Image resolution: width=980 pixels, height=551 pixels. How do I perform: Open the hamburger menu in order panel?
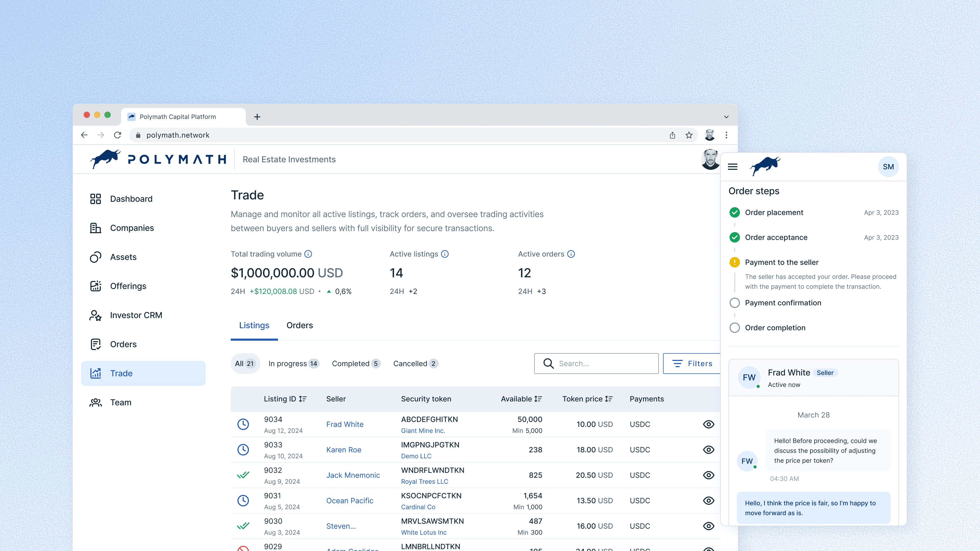coord(732,166)
